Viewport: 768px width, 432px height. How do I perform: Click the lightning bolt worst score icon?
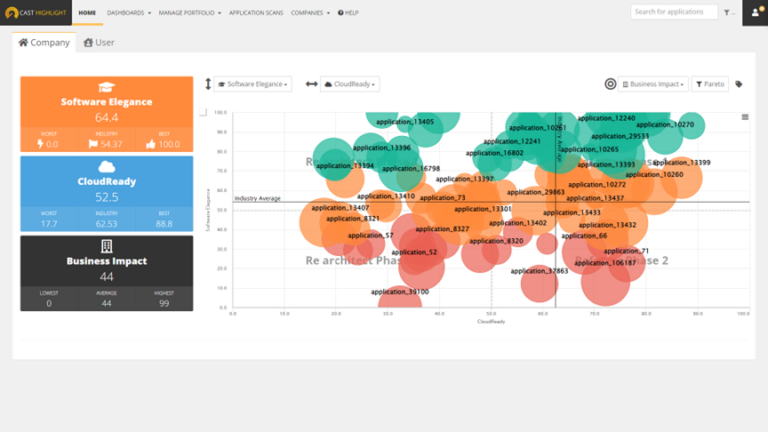pyautogui.click(x=40, y=144)
